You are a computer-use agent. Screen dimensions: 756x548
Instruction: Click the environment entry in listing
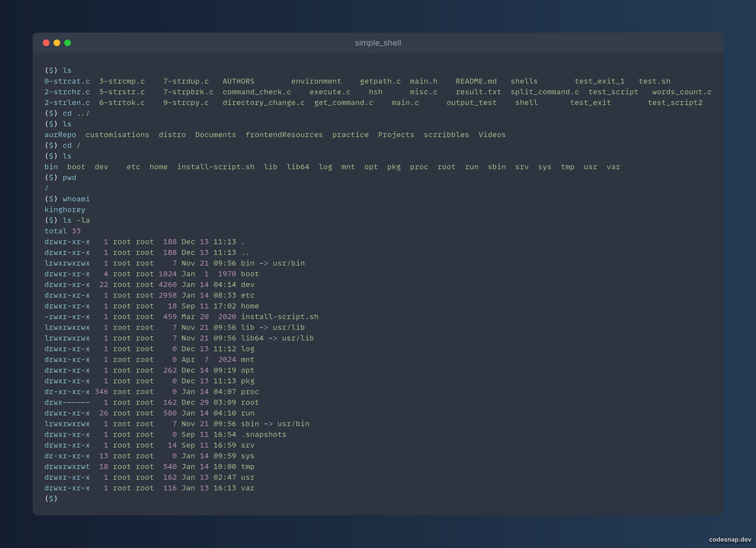pos(316,81)
